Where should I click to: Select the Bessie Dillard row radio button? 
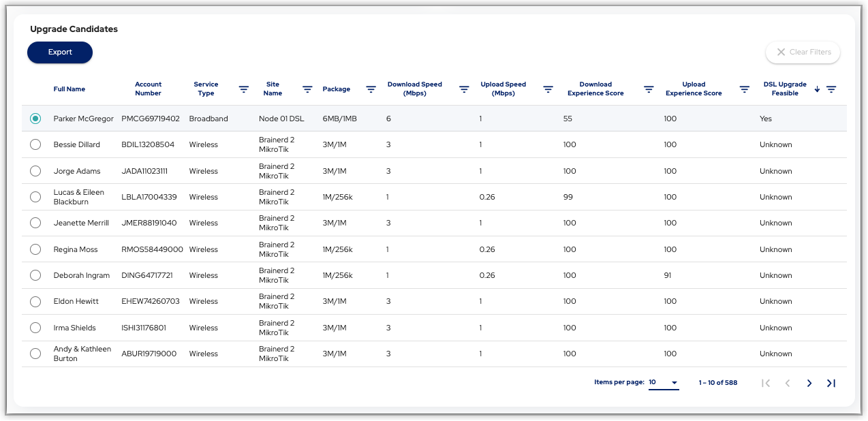[x=35, y=144]
